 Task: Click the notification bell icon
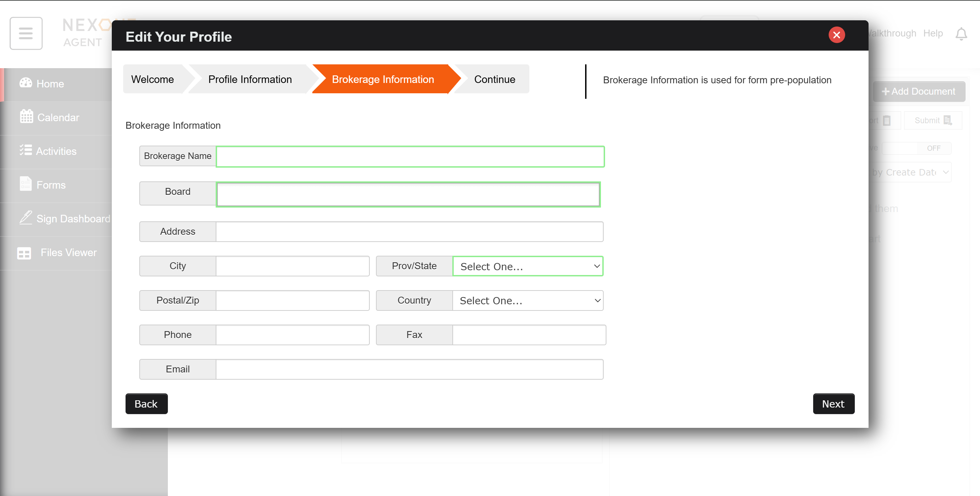(x=961, y=33)
